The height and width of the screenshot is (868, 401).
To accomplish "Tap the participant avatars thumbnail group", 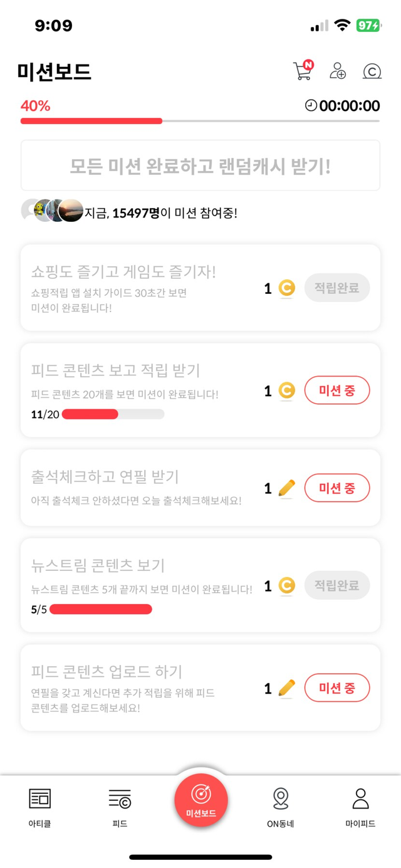I will coord(51,211).
